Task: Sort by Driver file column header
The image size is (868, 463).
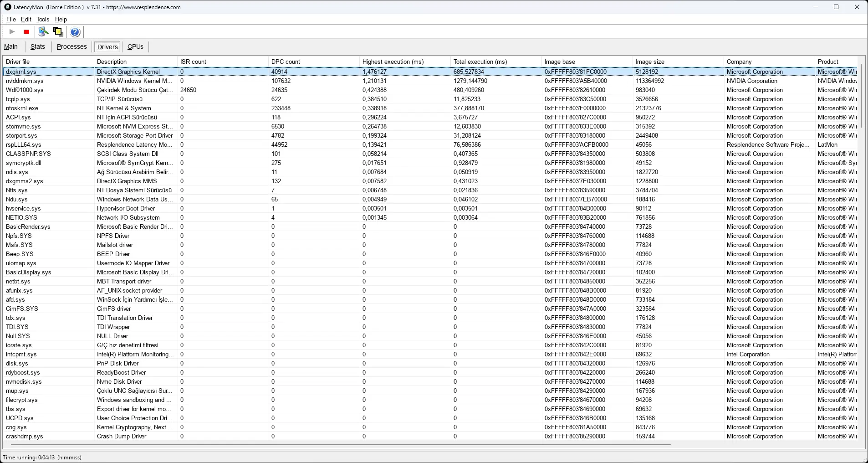Action: click(x=48, y=62)
